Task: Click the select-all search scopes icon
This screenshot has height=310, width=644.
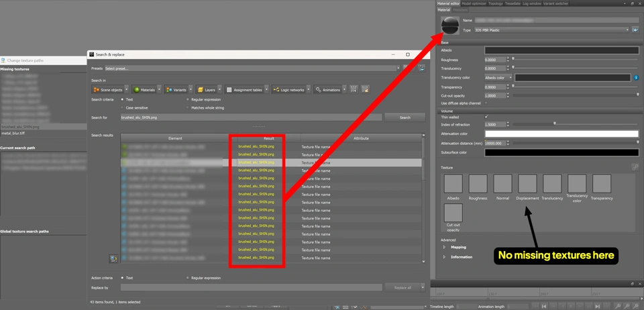Action: pyautogui.click(x=354, y=89)
